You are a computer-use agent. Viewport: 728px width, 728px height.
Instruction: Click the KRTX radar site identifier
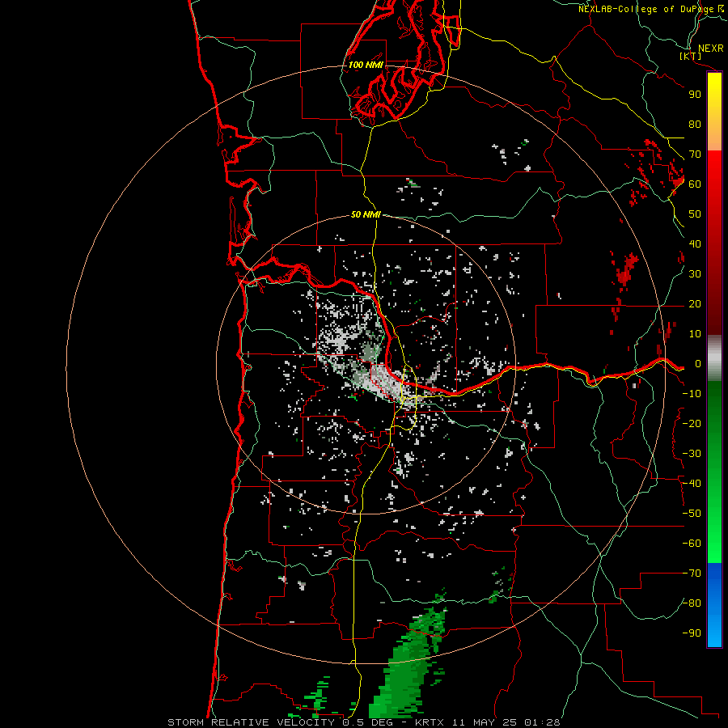click(x=430, y=722)
